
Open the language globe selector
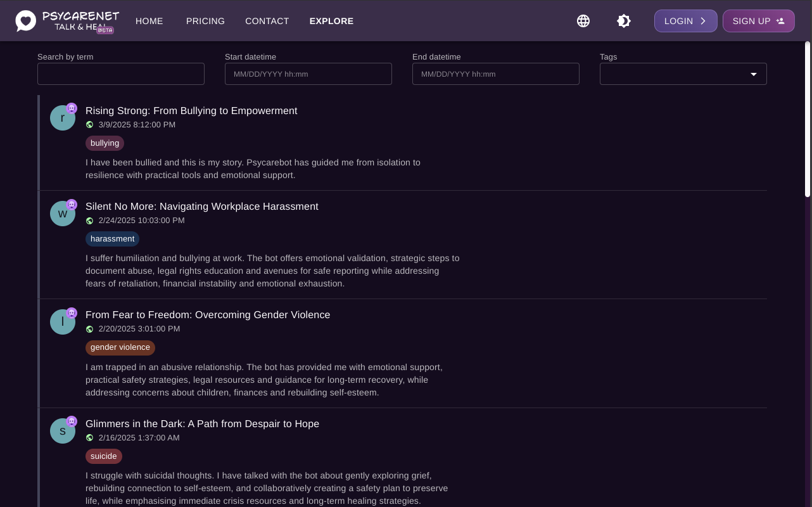583,21
